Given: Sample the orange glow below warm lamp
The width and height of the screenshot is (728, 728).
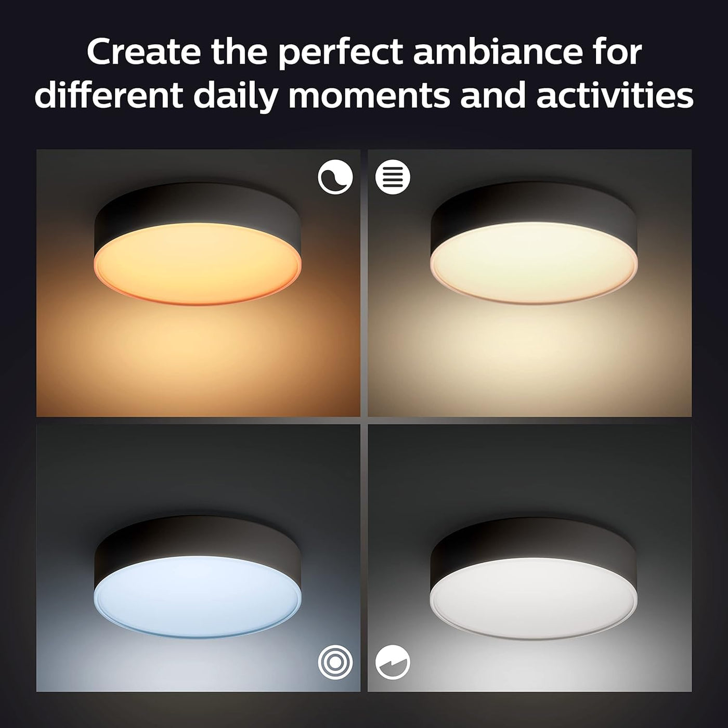Looking at the screenshot, I should (198, 359).
